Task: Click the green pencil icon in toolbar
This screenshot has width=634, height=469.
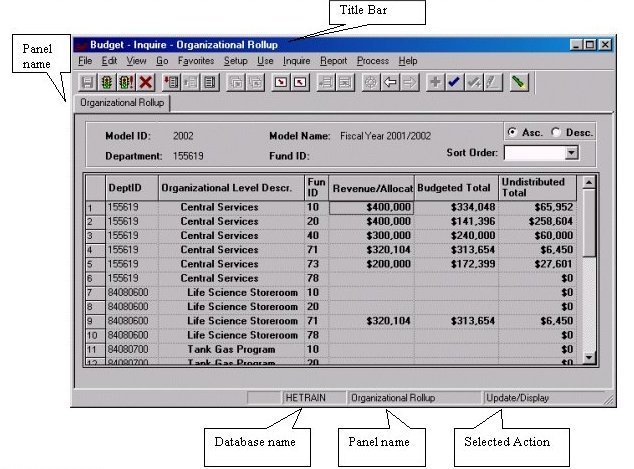Action: click(x=518, y=82)
